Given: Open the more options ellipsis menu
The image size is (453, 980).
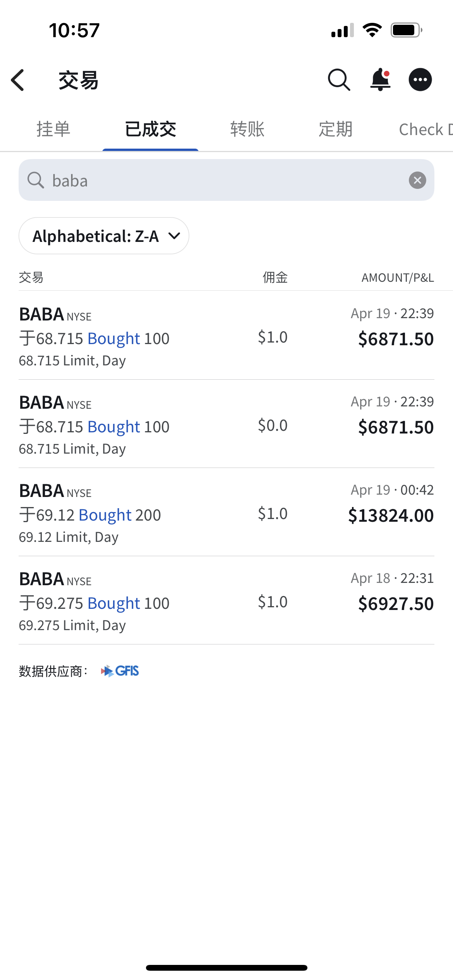Looking at the screenshot, I should pos(420,80).
